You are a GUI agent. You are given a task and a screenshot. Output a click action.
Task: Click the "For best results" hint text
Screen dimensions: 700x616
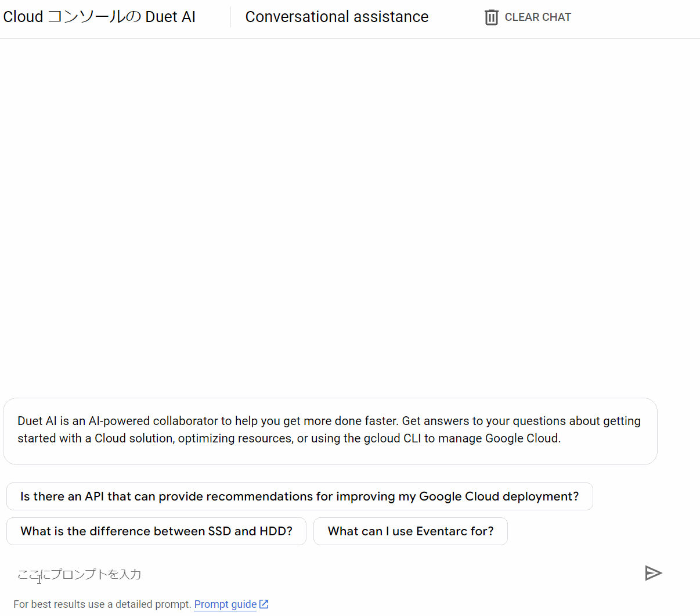102,604
